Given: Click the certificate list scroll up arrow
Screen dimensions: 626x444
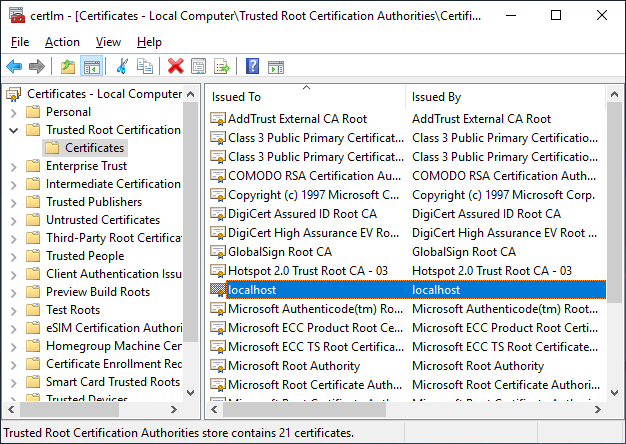Looking at the screenshot, I should tap(615, 95).
